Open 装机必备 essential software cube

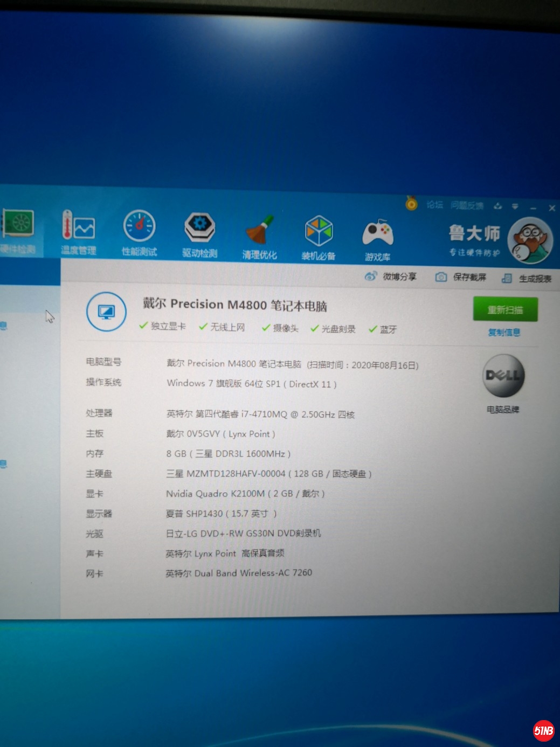[x=319, y=237]
